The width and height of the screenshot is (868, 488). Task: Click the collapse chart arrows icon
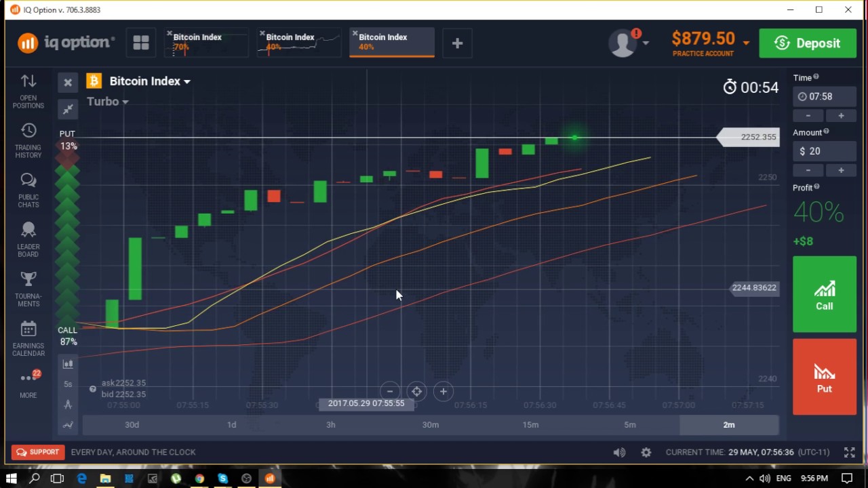click(x=68, y=108)
